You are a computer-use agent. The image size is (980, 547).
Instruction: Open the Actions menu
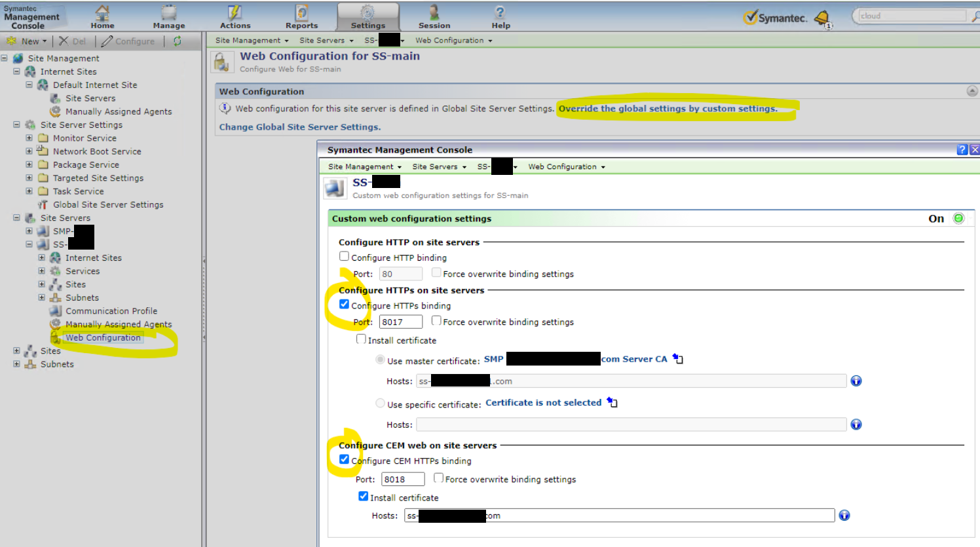[x=235, y=16]
